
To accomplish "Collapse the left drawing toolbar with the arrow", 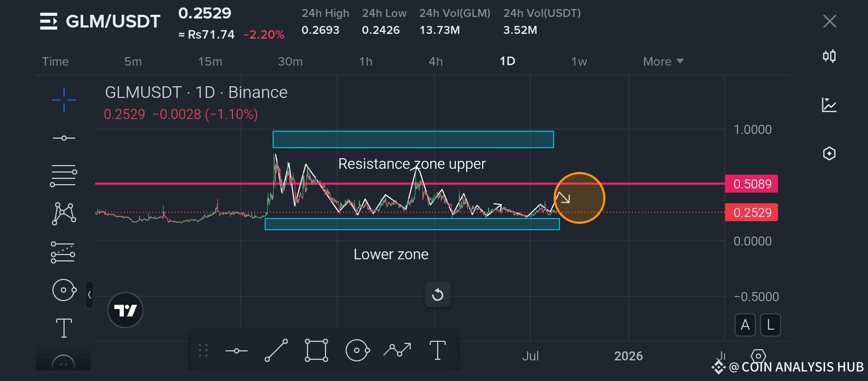I will [89, 295].
